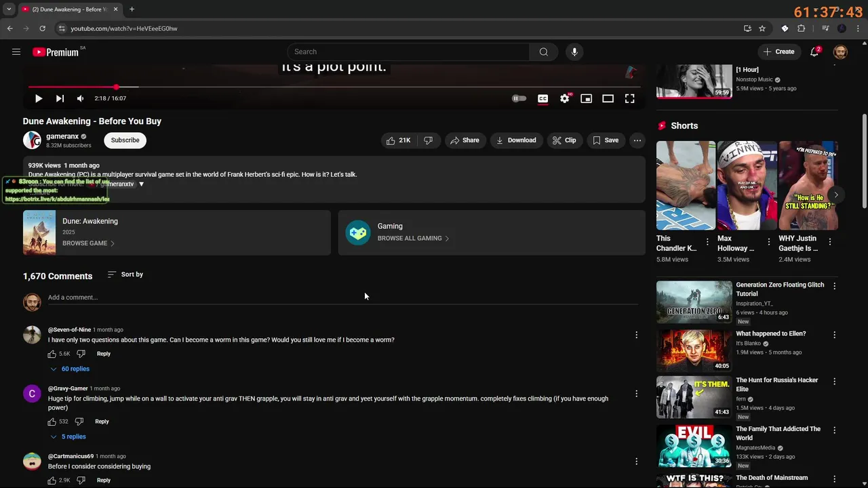Start voice search with microphone icon
Viewport: 868px width, 488px height.
click(x=574, y=52)
